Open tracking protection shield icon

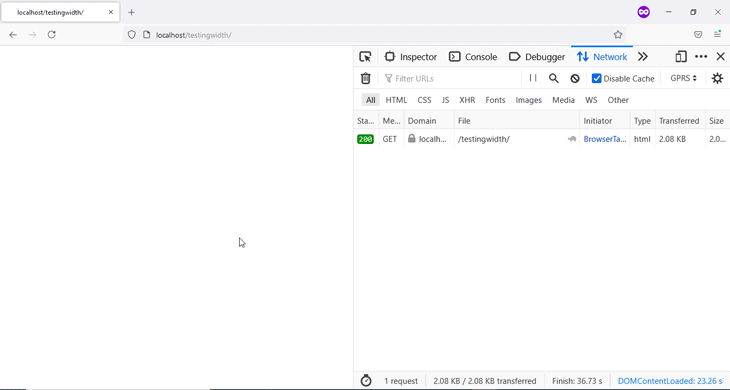coord(132,35)
